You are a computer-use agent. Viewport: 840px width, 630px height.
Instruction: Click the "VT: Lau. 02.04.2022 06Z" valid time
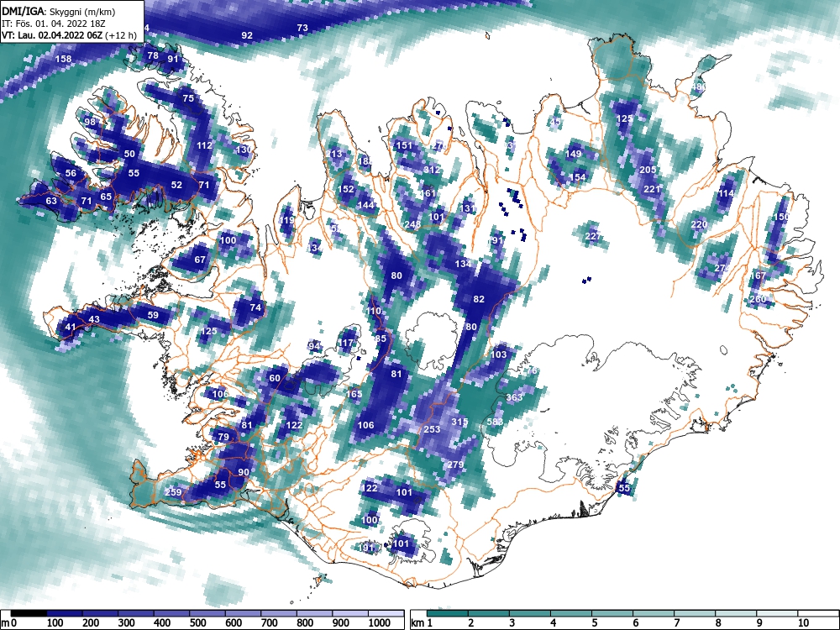coord(52,36)
